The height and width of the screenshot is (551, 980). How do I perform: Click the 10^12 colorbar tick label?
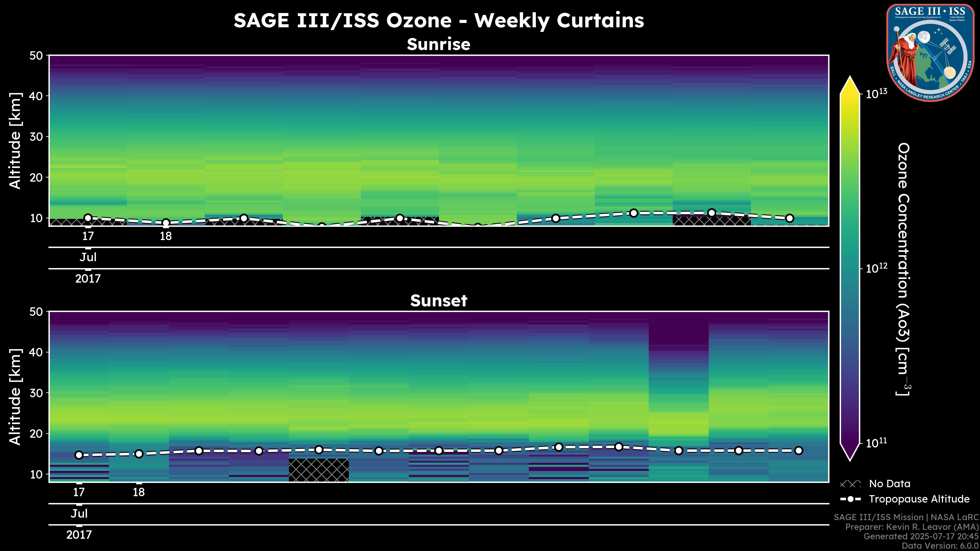877,268
